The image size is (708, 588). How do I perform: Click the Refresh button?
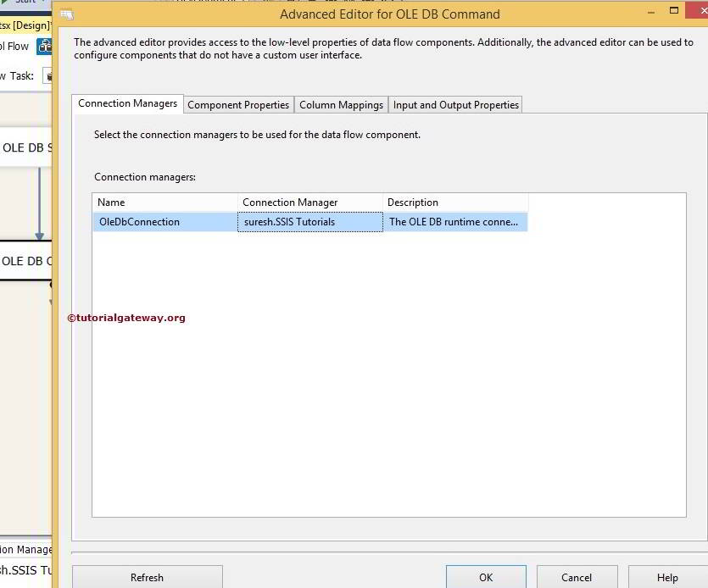pyautogui.click(x=147, y=577)
